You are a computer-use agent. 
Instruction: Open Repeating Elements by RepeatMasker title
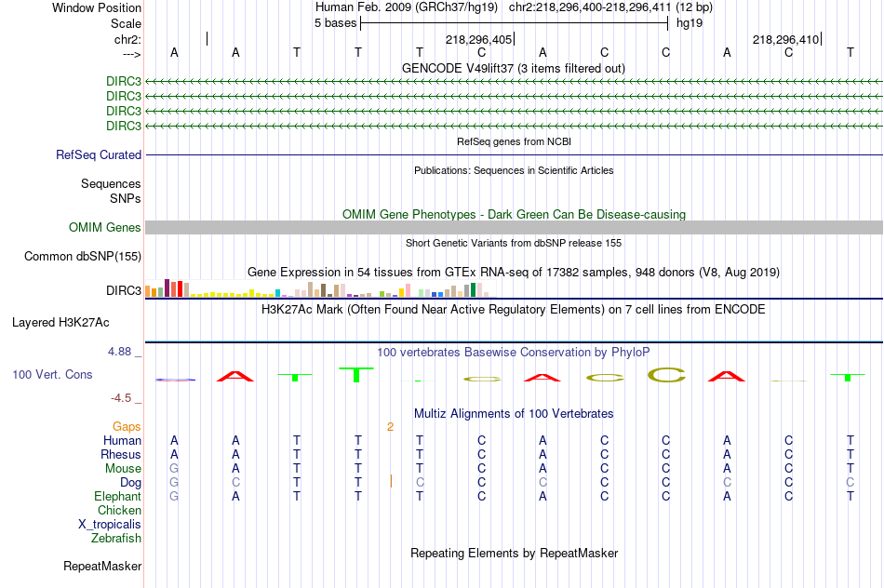(514, 554)
